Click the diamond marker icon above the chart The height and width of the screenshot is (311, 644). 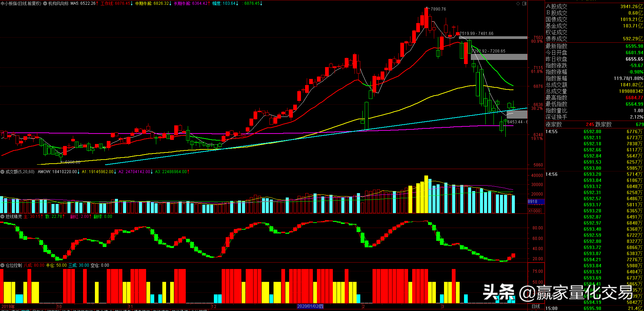click(518, 3)
